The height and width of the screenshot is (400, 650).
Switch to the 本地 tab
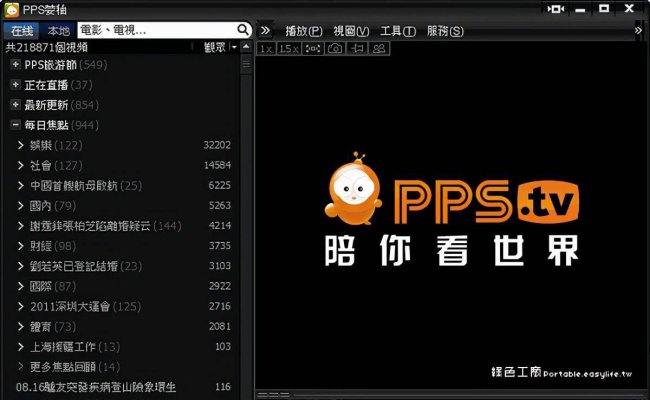(58, 31)
